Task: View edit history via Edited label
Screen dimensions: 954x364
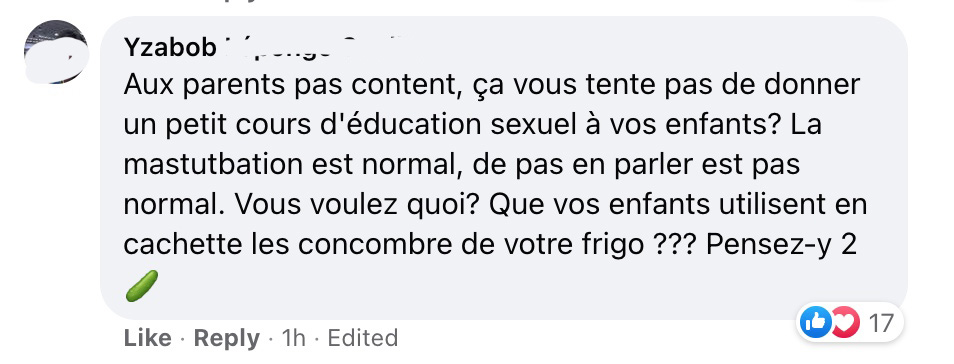Action: pos(363,338)
